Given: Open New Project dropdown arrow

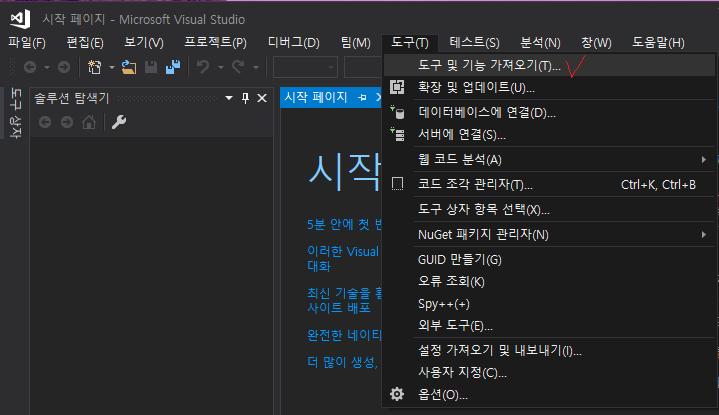Looking at the screenshot, I should (x=111, y=67).
